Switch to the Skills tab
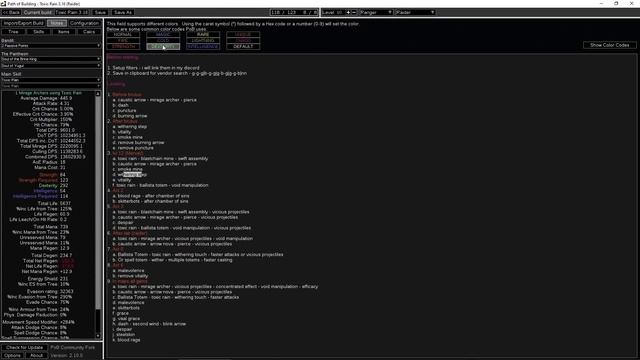Image resolution: width=640 pixels, height=360 pixels. pyautogui.click(x=39, y=31)
